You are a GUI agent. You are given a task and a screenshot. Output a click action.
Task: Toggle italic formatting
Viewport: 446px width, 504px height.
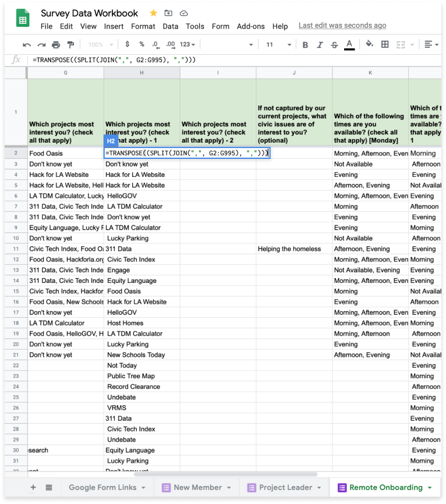[x=320, y=45]
